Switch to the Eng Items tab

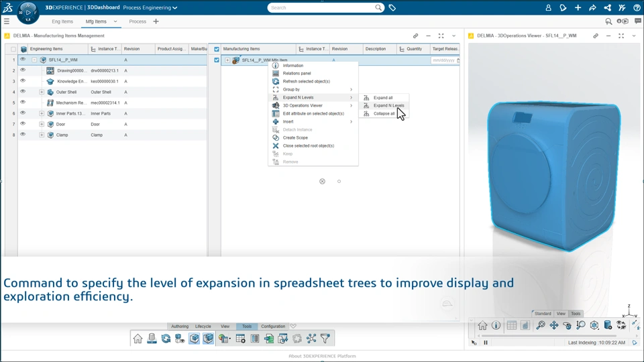tap(62, 21)
